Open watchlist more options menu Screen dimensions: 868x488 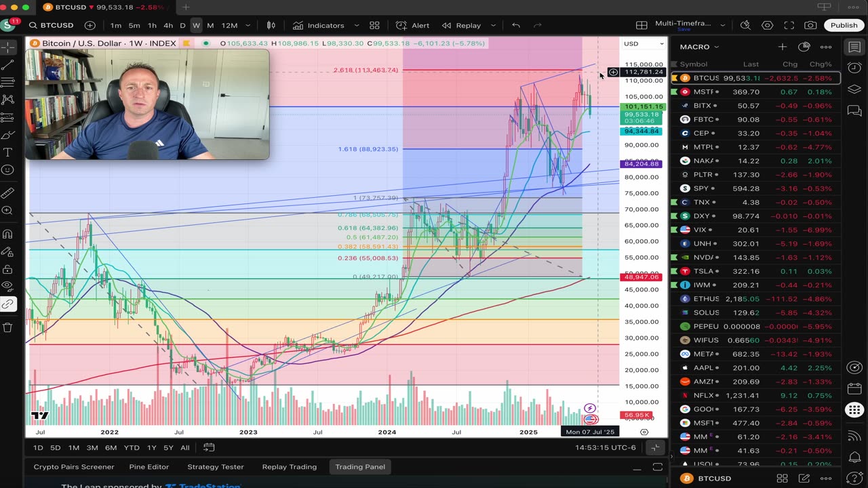pos(826,47)
